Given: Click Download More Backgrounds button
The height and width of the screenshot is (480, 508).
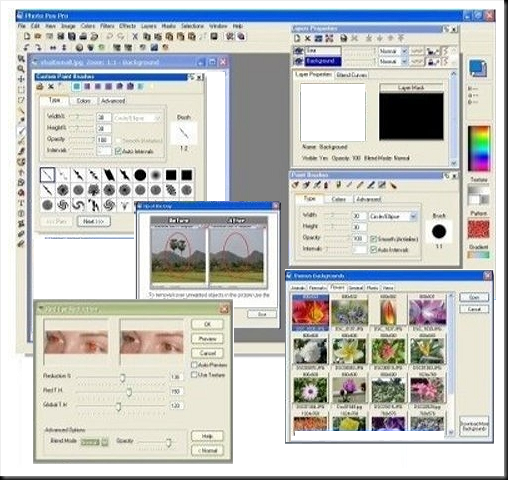Looking at the screenshot, I should [474, 426].
